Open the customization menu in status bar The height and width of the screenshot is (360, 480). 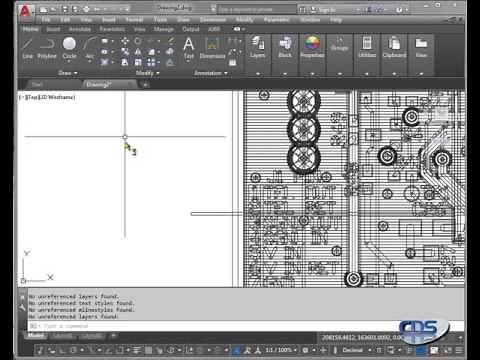pyautogui.click(x=459, y=350)
